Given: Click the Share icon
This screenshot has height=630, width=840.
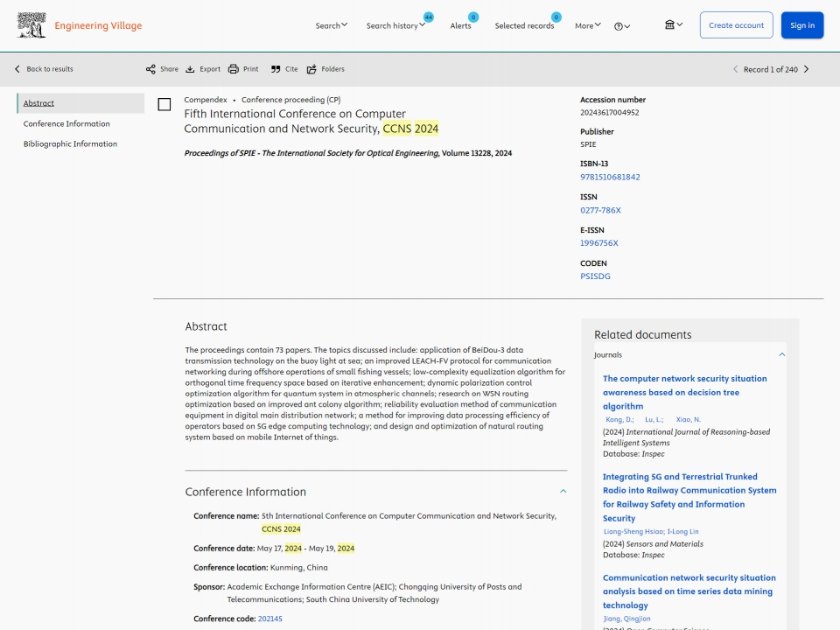Looking at the screenshot, I should (150, 69).
